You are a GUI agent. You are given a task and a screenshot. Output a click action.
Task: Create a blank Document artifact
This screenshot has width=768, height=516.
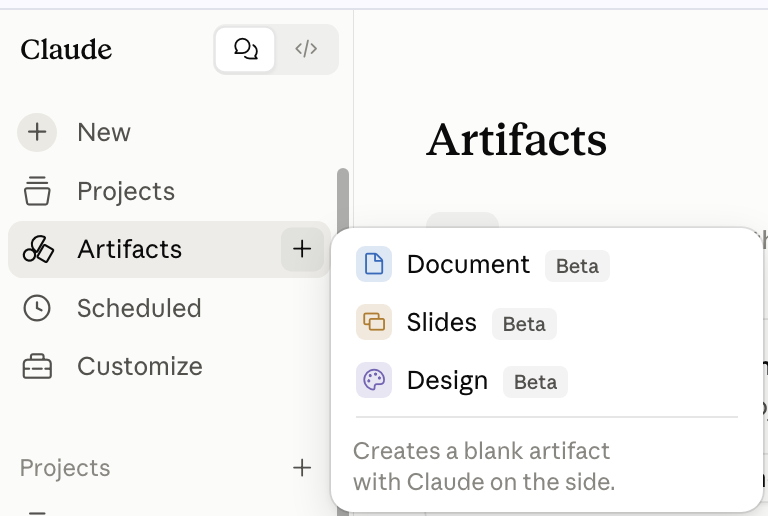(x=546, y=264)
